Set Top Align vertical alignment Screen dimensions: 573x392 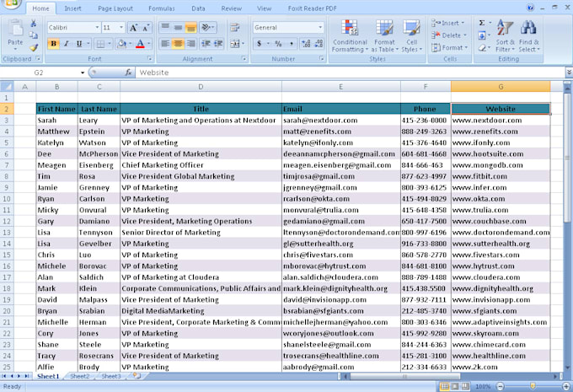click(165, 28)
